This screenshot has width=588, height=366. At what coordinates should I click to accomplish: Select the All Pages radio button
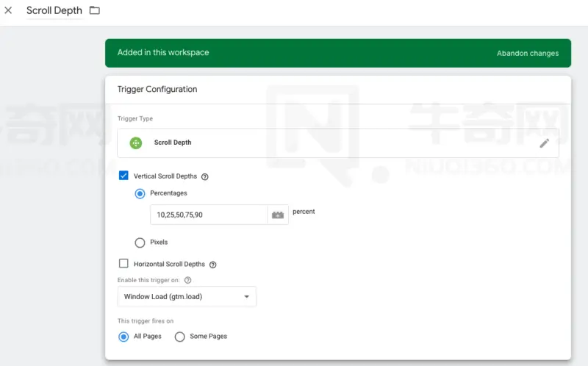click(x=123, y=337)
